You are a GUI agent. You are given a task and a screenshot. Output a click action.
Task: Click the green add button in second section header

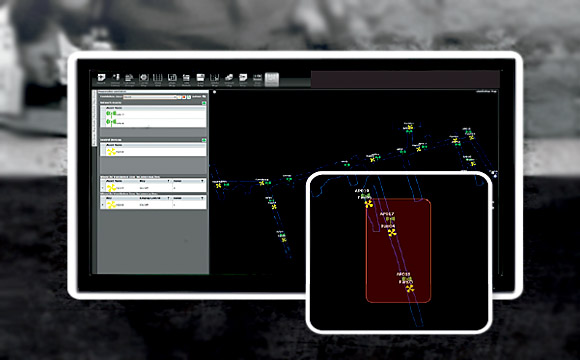pyautogui.click(x=204, y=140)
